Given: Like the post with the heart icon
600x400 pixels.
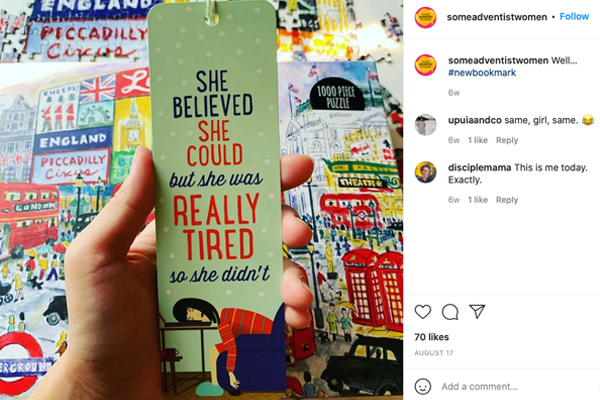Looking at the screenshot, I should (x=423, y=312).
